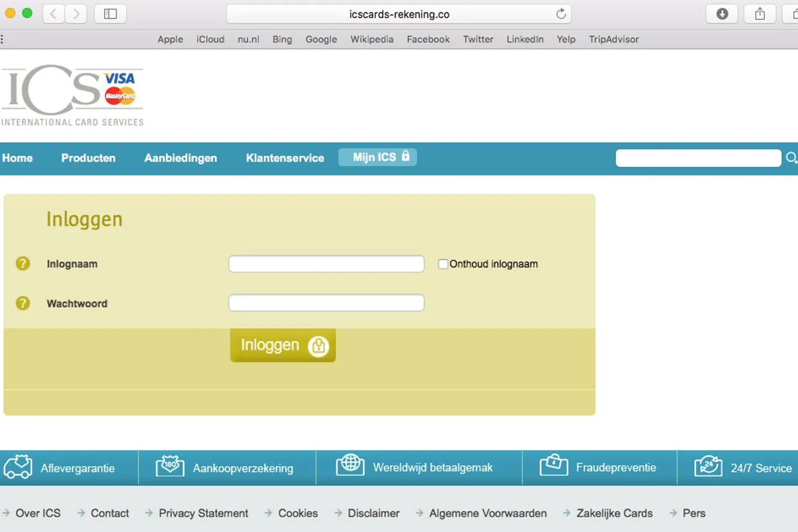The height and width of the screenshot is (532, 798).
Task: Click the search magnifier icon
Action: click(791, 158)
